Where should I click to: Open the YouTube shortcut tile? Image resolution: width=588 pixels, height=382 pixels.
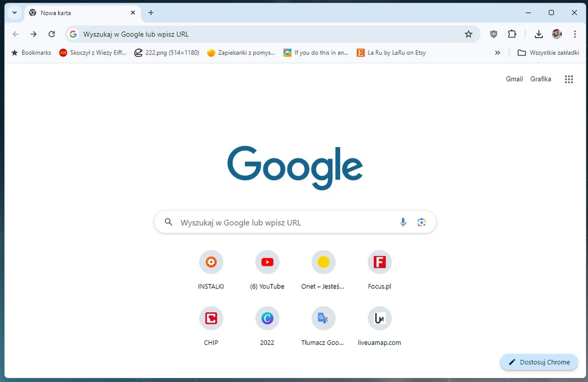(x=267, y=270)
